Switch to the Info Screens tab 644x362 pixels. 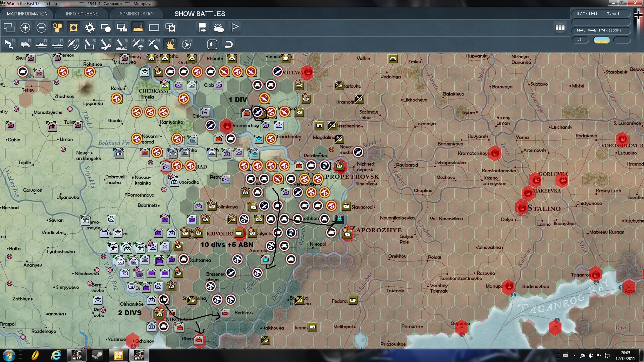(82, 14)
